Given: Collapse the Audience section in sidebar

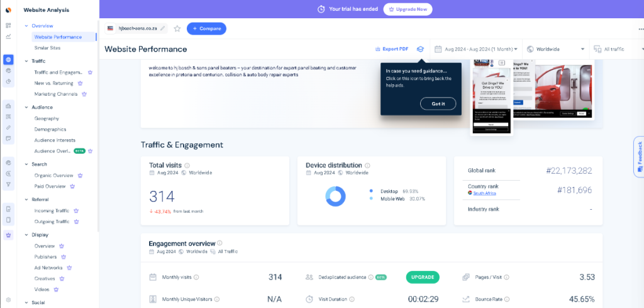Looking at the screenshot, I should coord(26,107).
